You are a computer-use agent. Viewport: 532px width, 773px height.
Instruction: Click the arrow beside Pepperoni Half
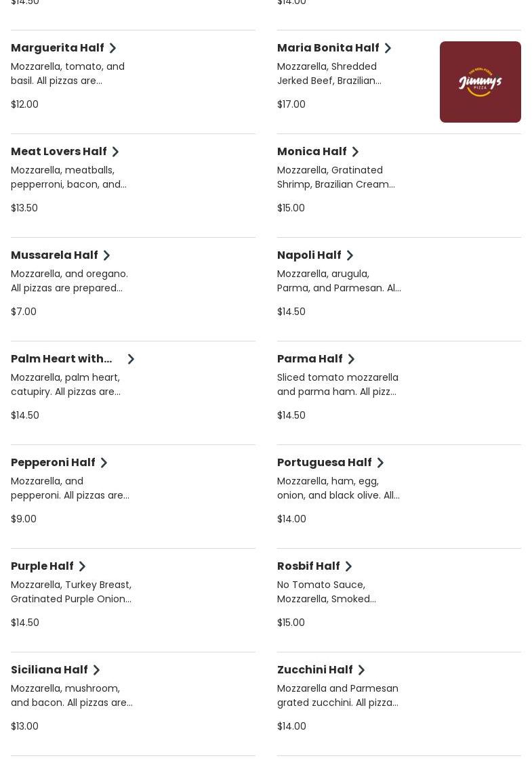click(104, 463)
